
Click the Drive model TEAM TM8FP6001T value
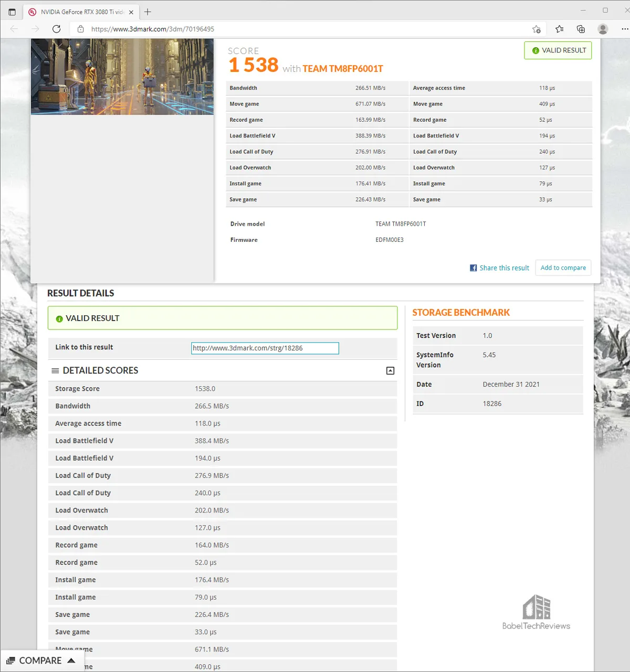click(x=401, y=224)
